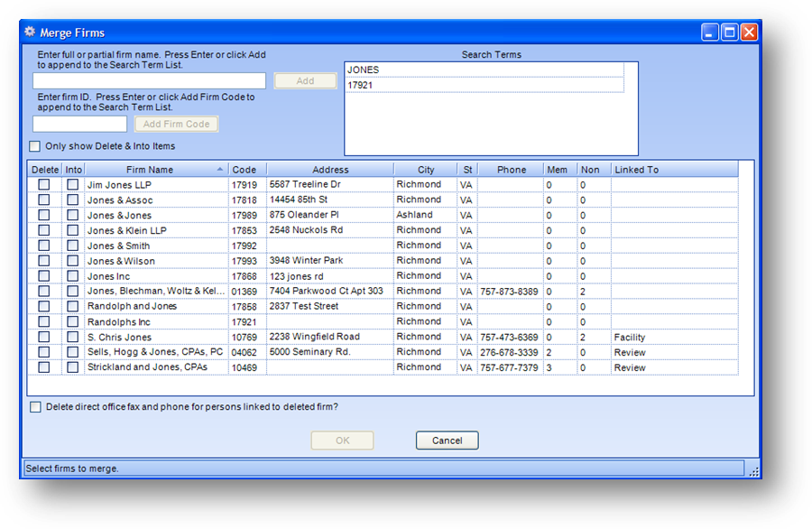
Task: Focus the firm ID input field
Action: click(x=79, y=124)
